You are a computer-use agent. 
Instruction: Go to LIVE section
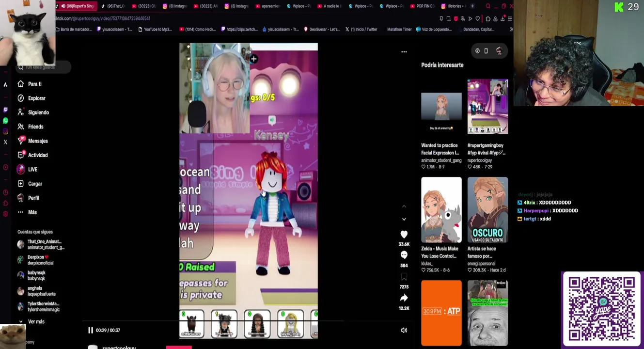27,169
